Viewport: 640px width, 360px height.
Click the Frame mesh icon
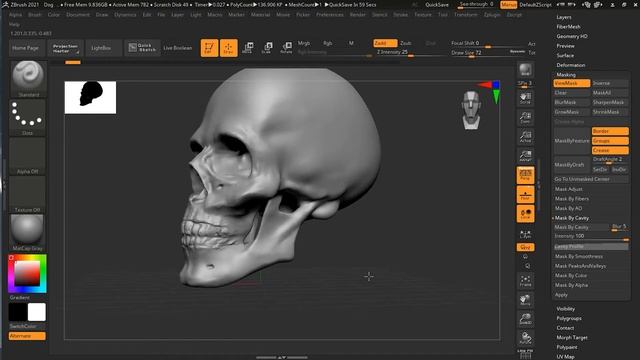pos(525,281)
